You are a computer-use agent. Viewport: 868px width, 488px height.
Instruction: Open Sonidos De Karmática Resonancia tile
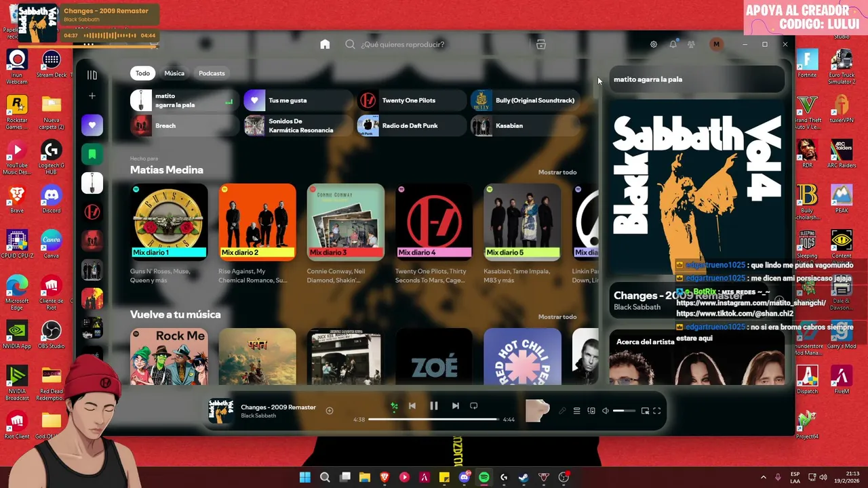298,125
